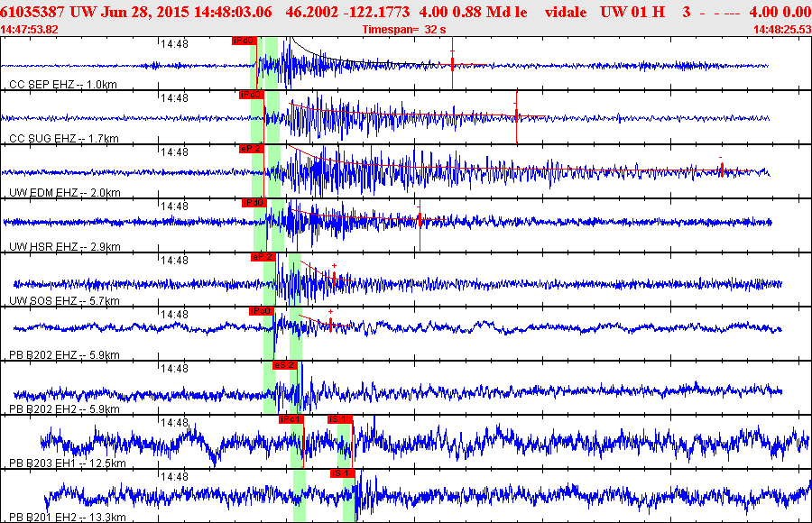
Task: Select the iPc1 pick on B203 EH1
Action: 291,419
